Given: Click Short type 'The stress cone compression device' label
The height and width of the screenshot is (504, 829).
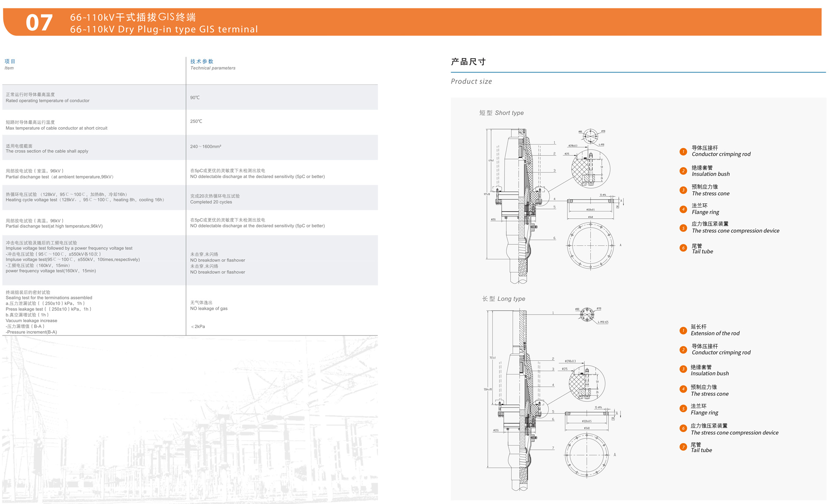Looking at the screenshot, I should [x=735, y=231].
